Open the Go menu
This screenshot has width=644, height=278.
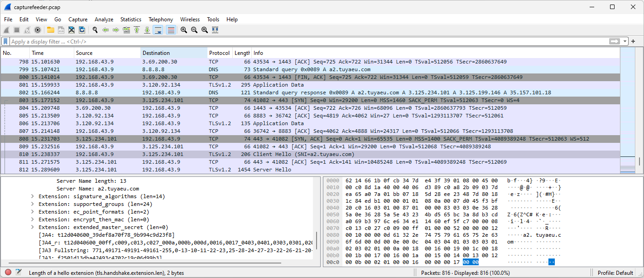(x=58, y=20)
